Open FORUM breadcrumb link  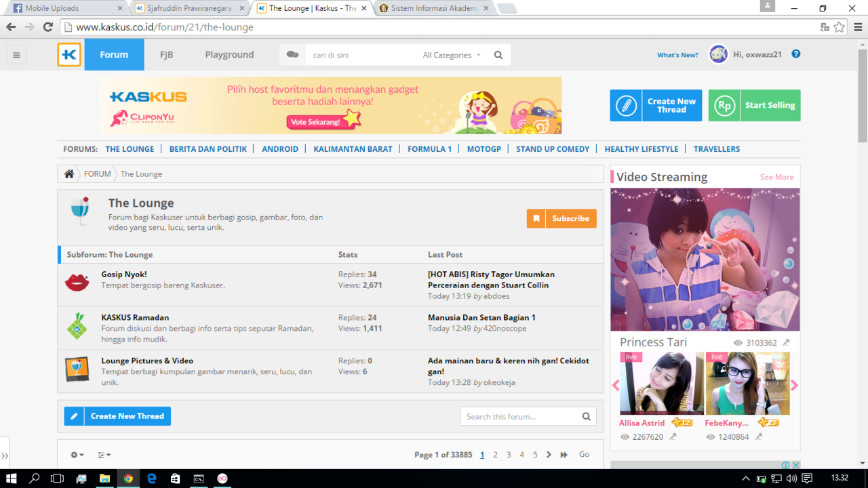pos(98,174)
